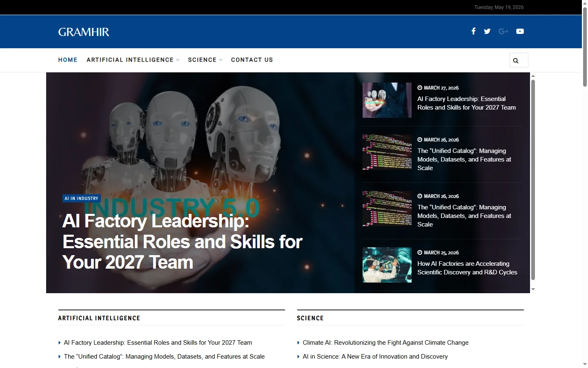Viewport: 588px width, 368px height.
Task: Open Climate AI: Revolutionizing the Fight article
Action: [x=385, y=343]
